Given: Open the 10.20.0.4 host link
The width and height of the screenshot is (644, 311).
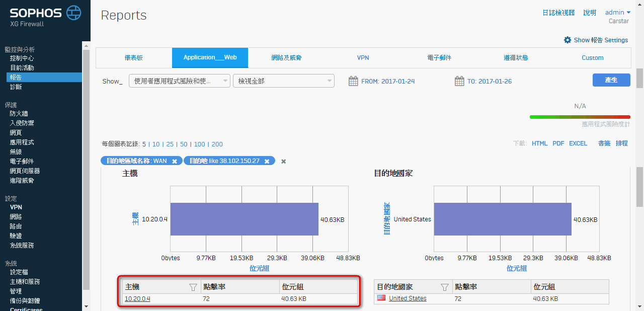Looking at the screenshot, I should [137, 298].
